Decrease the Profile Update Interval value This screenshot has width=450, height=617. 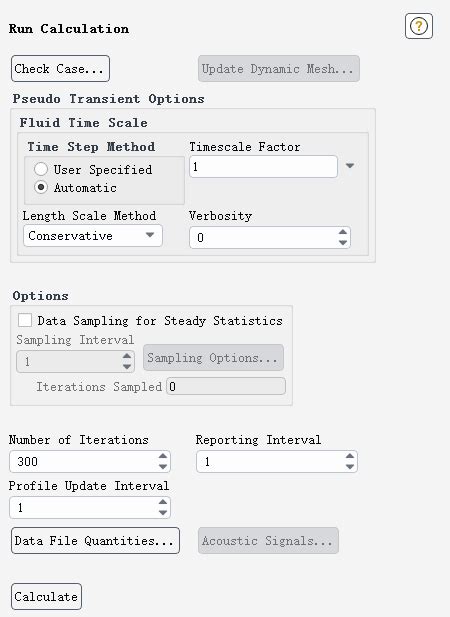pos(163,512)
